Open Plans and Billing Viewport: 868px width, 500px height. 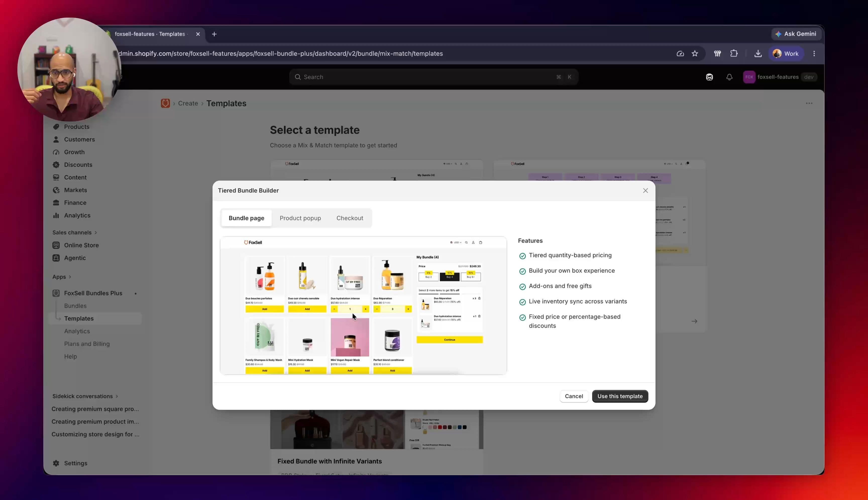click(x=87, y=344)
